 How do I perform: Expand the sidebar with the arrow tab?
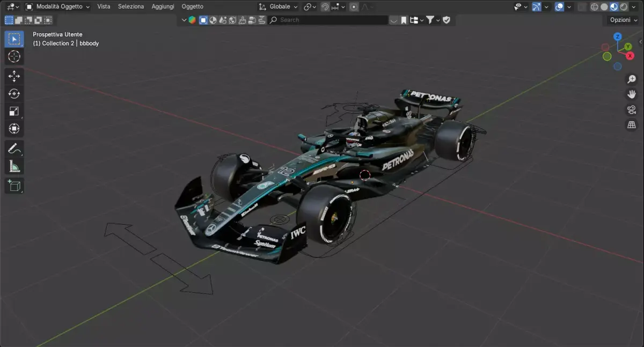point(641,41)
